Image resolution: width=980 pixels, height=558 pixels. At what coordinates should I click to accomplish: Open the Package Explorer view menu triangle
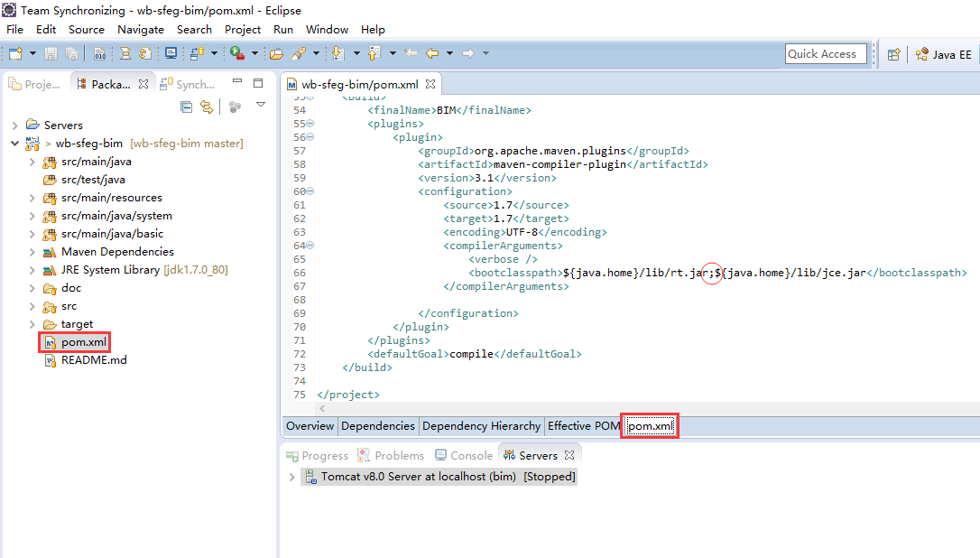[x=261, y=105]
